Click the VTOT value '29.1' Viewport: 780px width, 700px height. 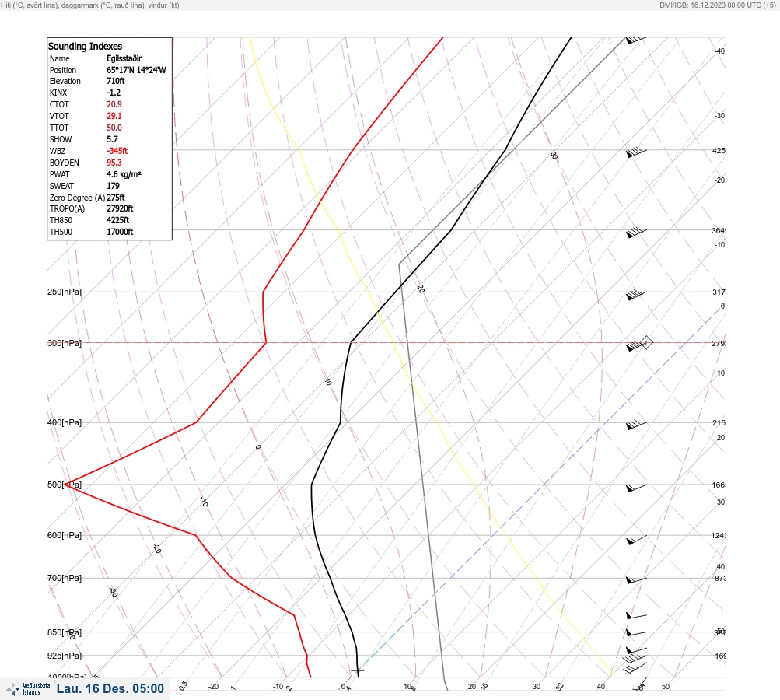pos(114,116)
